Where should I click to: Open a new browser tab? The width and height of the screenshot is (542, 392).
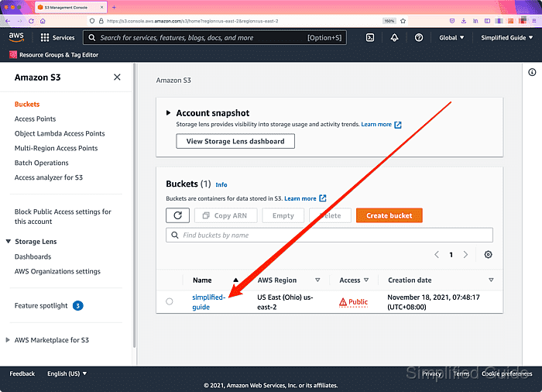114,7
